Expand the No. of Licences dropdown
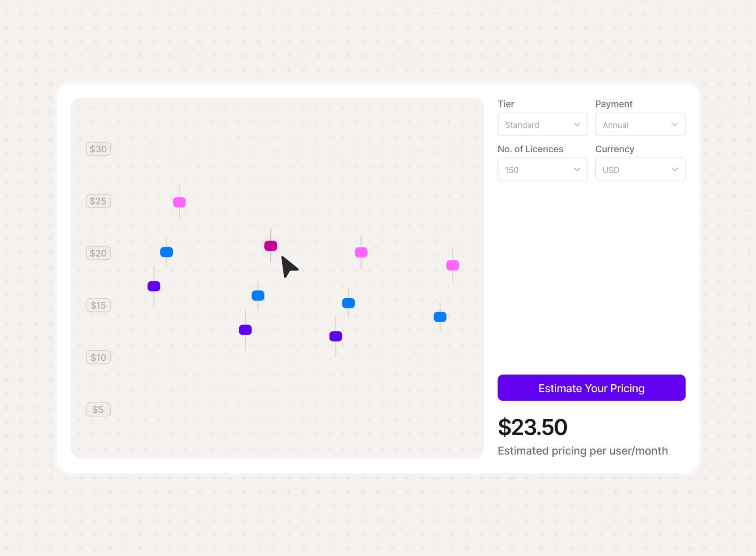The height and width of the screenshot is (556, 756). [543, 170]
